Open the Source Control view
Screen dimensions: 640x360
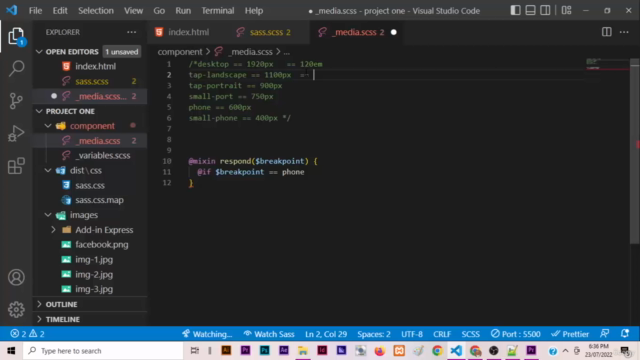click(16, 101)
